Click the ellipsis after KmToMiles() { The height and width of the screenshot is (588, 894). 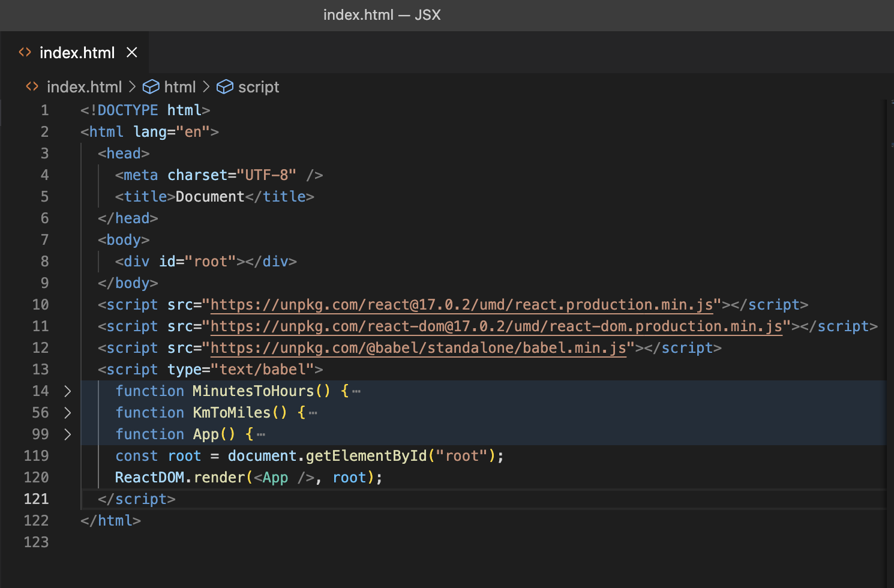pos(313,413)
